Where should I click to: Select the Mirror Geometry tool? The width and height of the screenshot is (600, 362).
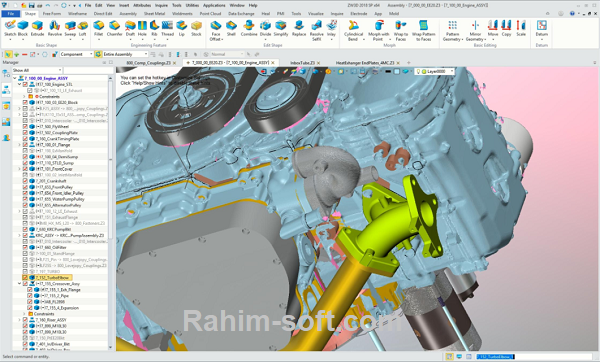(475, 31)
